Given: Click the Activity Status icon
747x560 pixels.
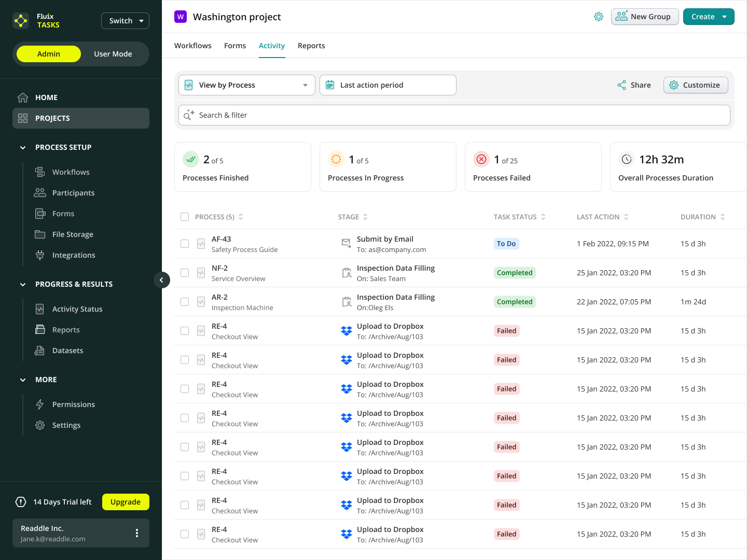Looking at the screenshot, I should click(x=40, y=309).
